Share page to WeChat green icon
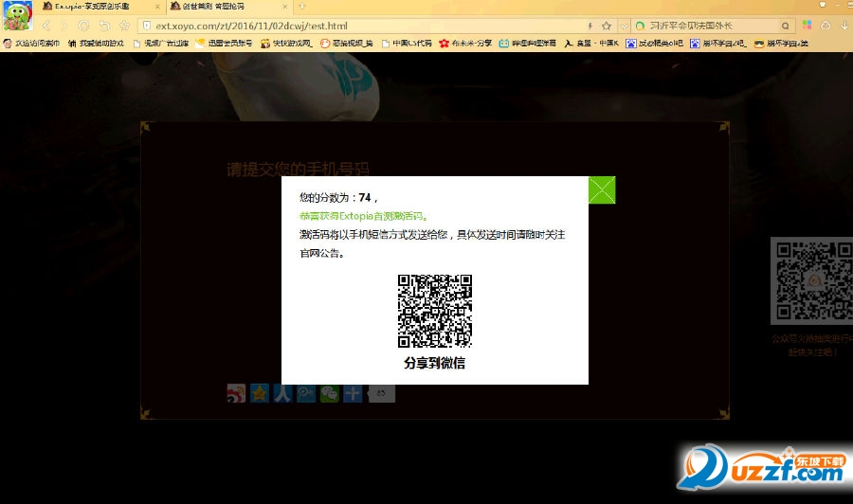 point(330,393)
